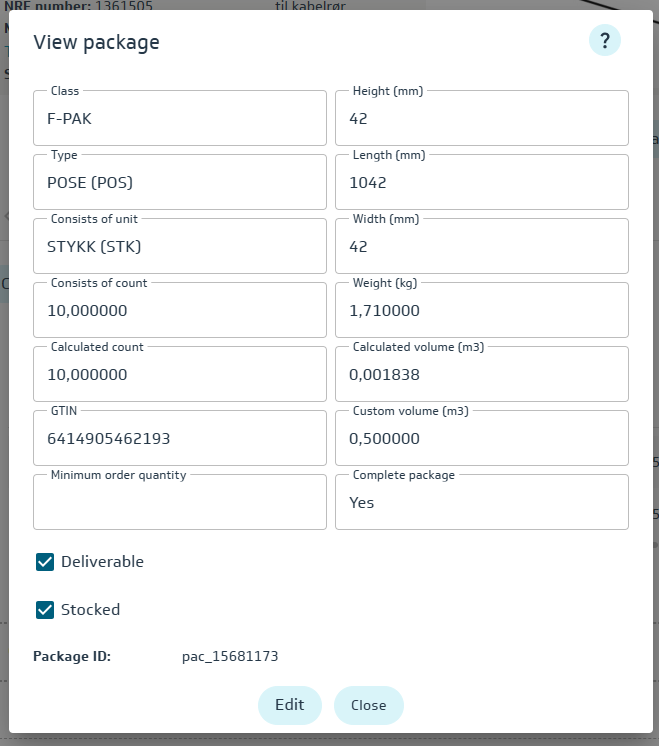Focus the Custom volume (m3) field
The width and height of the screenshot is (659, 746).
click(x=481, y=439)
